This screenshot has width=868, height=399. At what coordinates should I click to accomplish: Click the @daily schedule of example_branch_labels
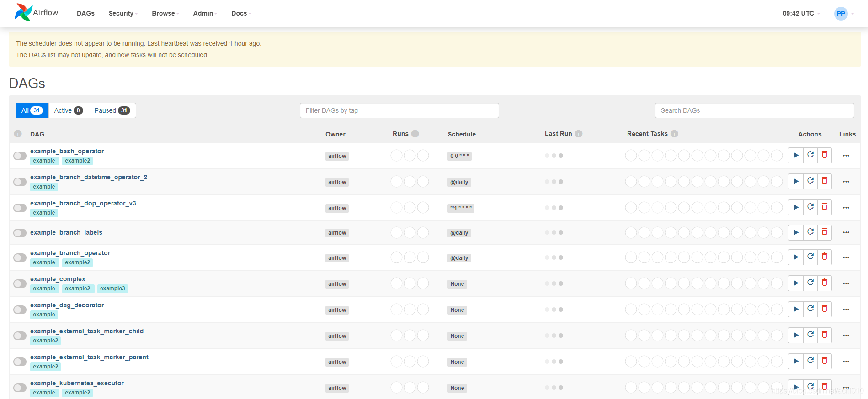(459, 233)
